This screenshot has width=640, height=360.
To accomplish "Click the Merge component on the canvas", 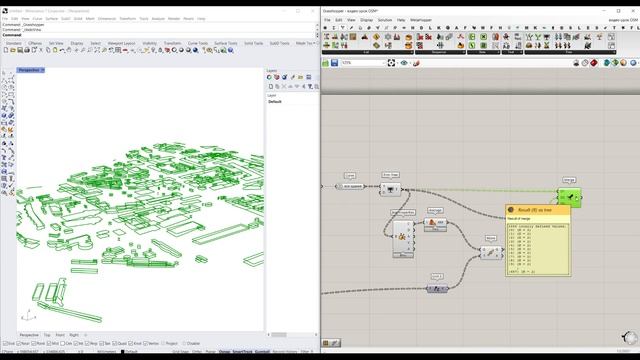I will pyautogui.click(x=569, y=197).
